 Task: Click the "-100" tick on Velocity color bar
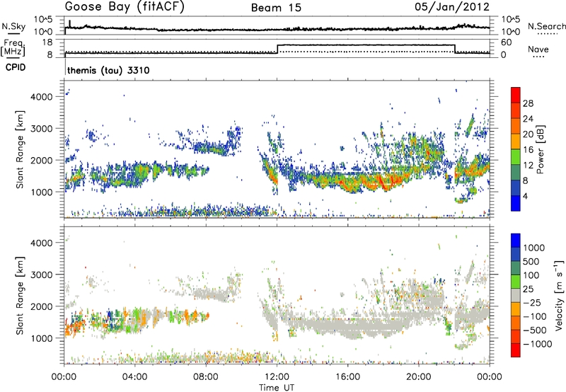point(535,316)
